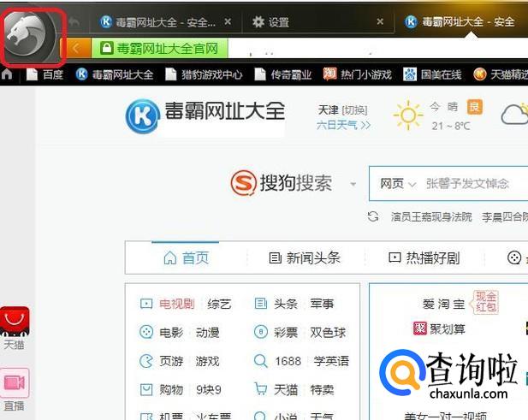
Task: Open 猎豹游戏中心 bookmark
Action: click(x=204, y=74)
